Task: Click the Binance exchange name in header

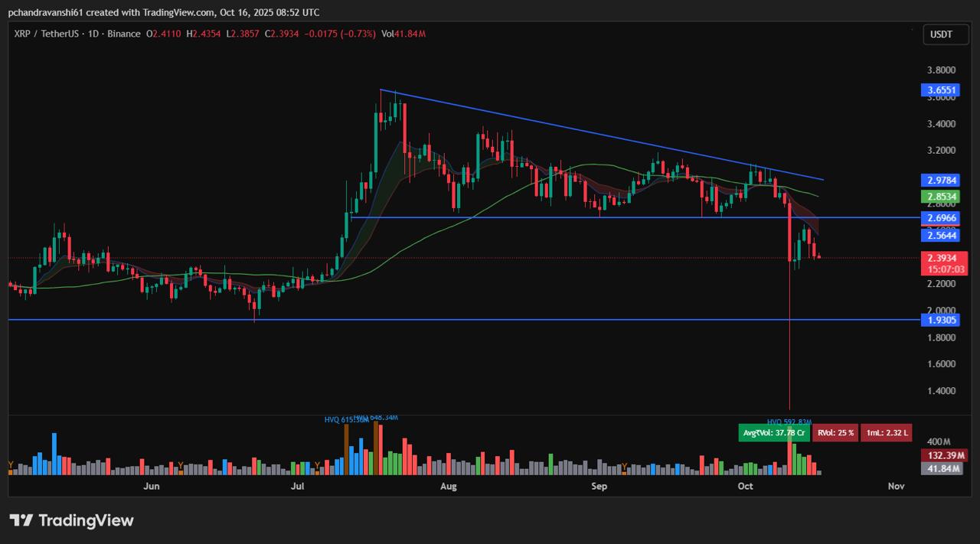Action: 124,34
